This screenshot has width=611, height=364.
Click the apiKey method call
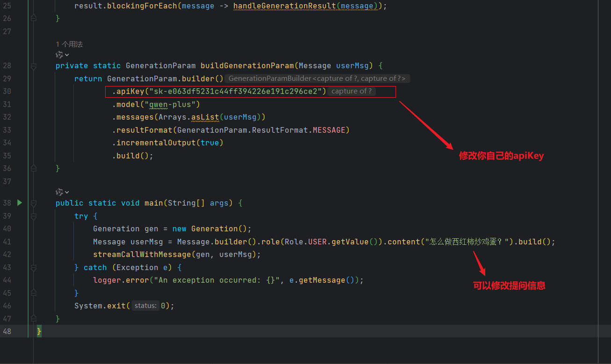point(130,91)
